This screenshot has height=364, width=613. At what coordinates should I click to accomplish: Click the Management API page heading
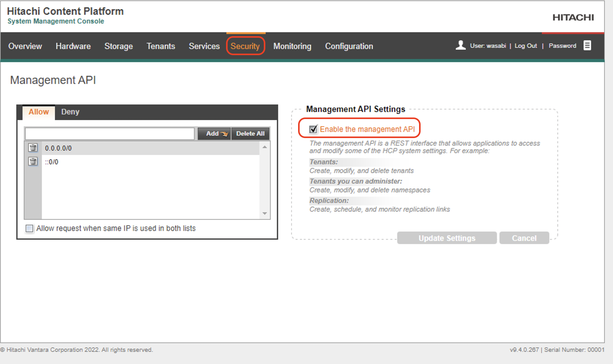coord(53,80)
